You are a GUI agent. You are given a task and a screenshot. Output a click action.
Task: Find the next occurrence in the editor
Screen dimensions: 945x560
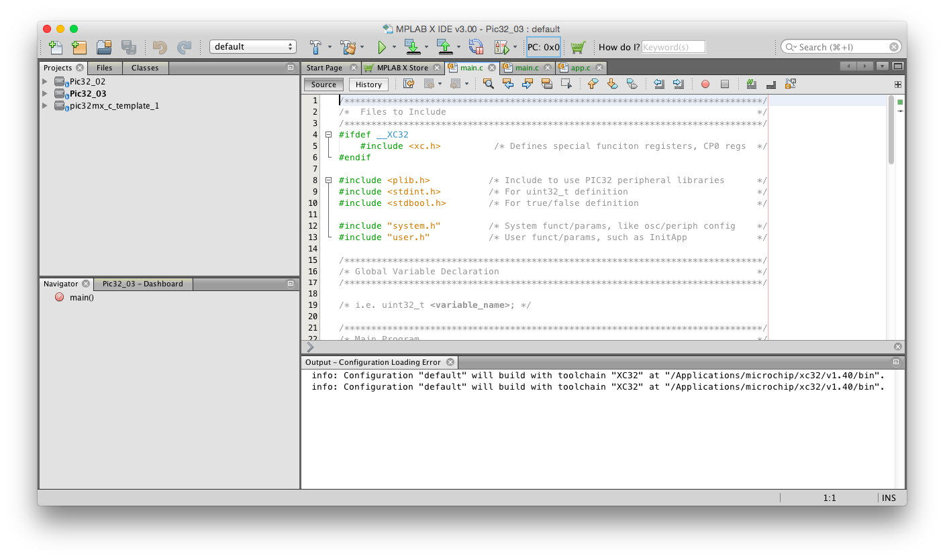click(528, 84)
